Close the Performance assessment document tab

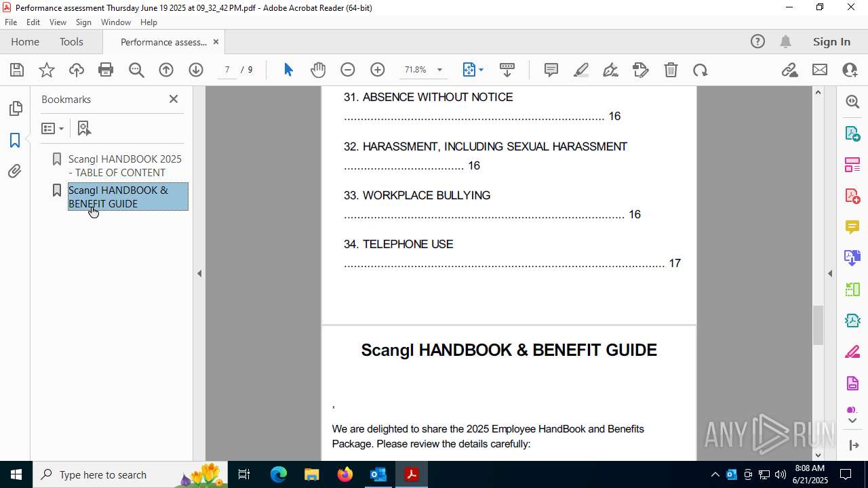click(x=216, y=42)
